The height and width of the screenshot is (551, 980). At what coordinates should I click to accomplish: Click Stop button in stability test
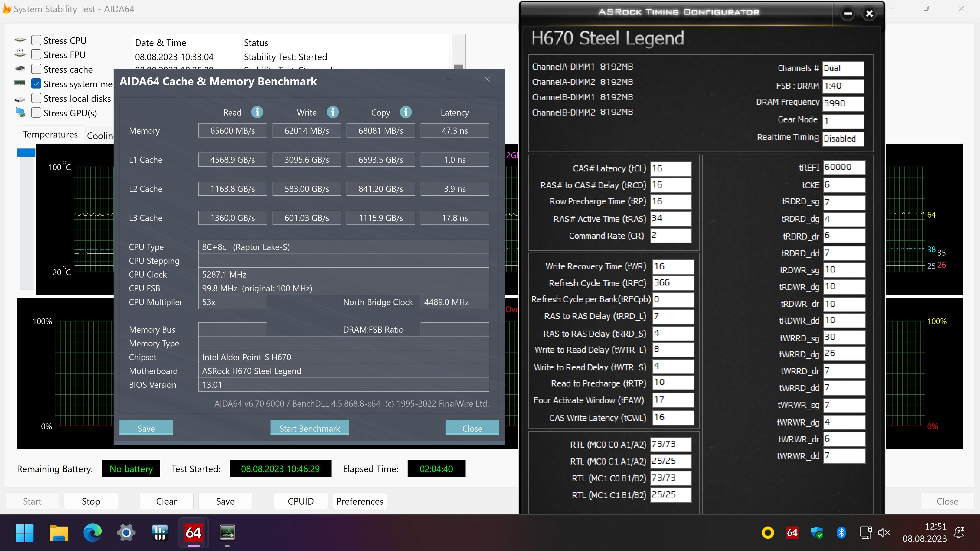pyautogui.click(x=91, y=501)
